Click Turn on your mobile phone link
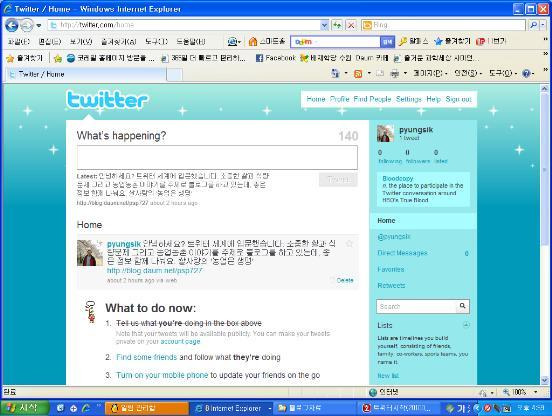The width and height of the screenshot is (552, 416). coord(162,375)
